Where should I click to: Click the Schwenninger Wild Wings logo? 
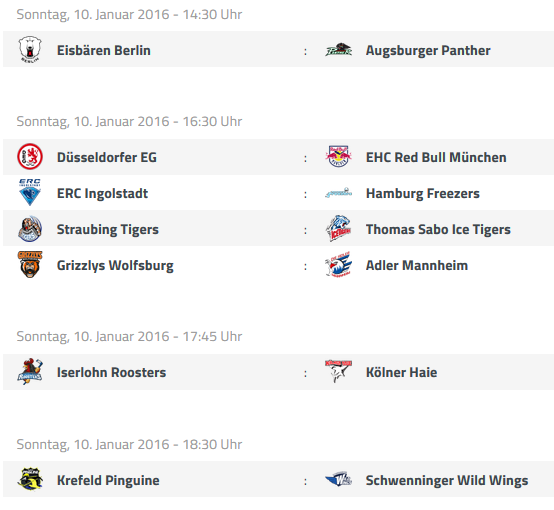(x=338, y=479)
